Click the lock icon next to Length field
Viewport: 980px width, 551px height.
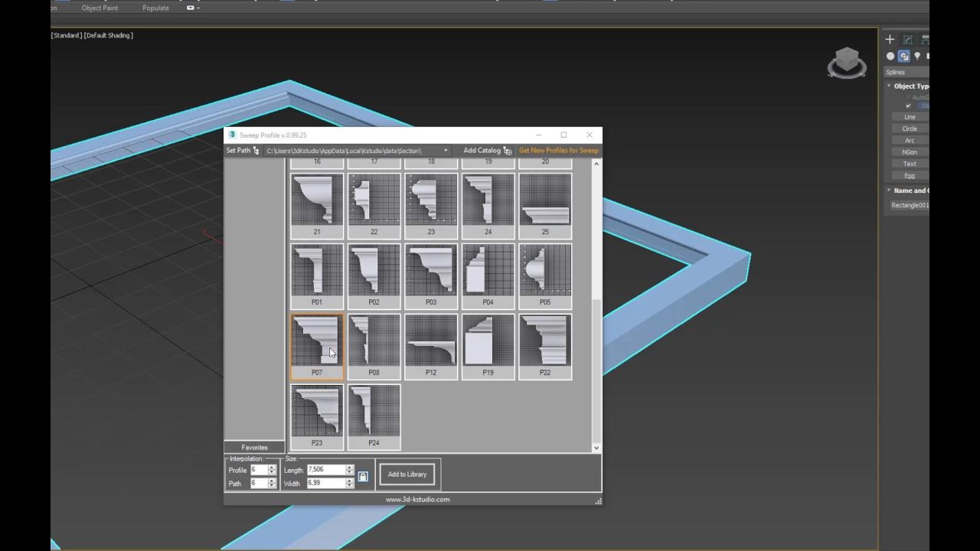(361, 476)
